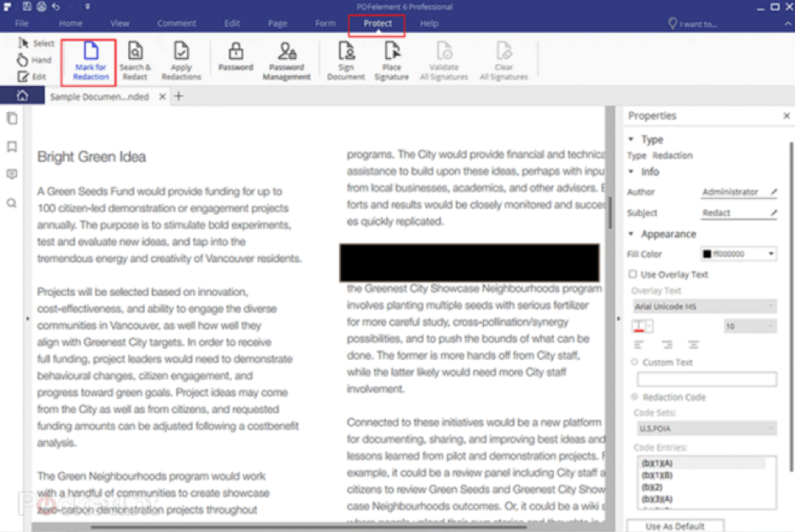The height and width of the screenshot is (532, 795).
Task: Click the Mark for Redaction tool
Action: (90, 59)
